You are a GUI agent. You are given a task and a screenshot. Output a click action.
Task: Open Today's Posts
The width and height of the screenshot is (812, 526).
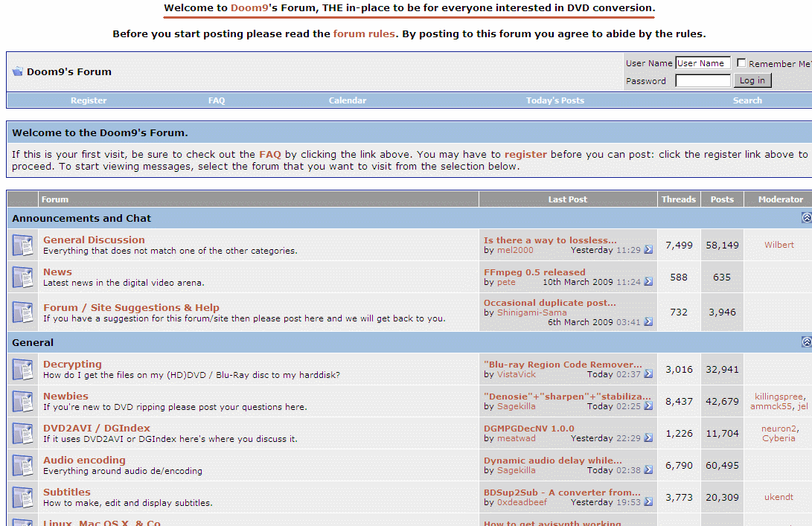tap(555, 100)
